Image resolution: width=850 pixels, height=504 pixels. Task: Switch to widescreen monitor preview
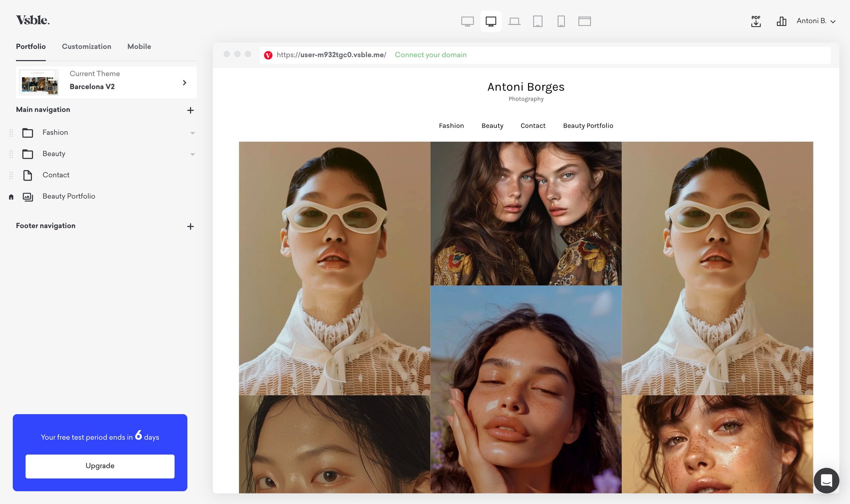pyautogui.click(x=467, y=21)
